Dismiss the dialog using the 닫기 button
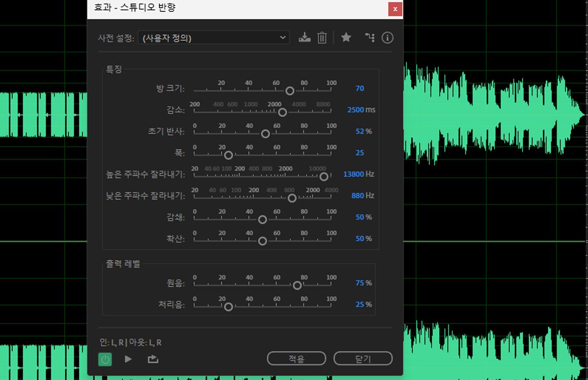The width and height of the screenshot is (588, 380). (x=363, y=358)
